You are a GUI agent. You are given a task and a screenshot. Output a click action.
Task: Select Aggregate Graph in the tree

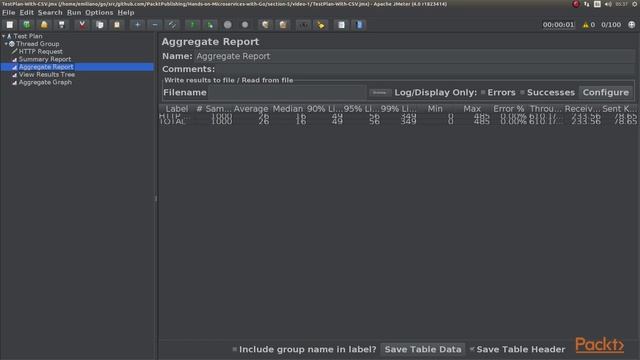[x=45, y=82]
